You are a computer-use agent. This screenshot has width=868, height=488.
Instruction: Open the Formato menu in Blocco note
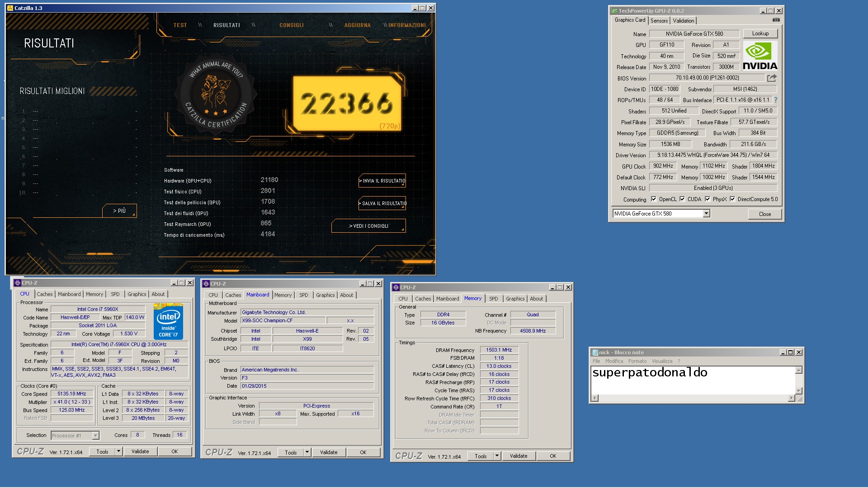click(637, 361)
